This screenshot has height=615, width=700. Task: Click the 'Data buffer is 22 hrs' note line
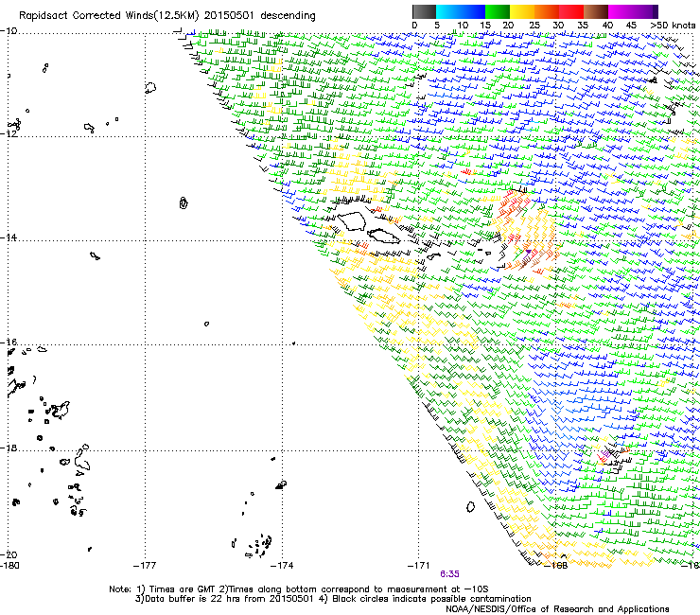[x=333, y=599]
